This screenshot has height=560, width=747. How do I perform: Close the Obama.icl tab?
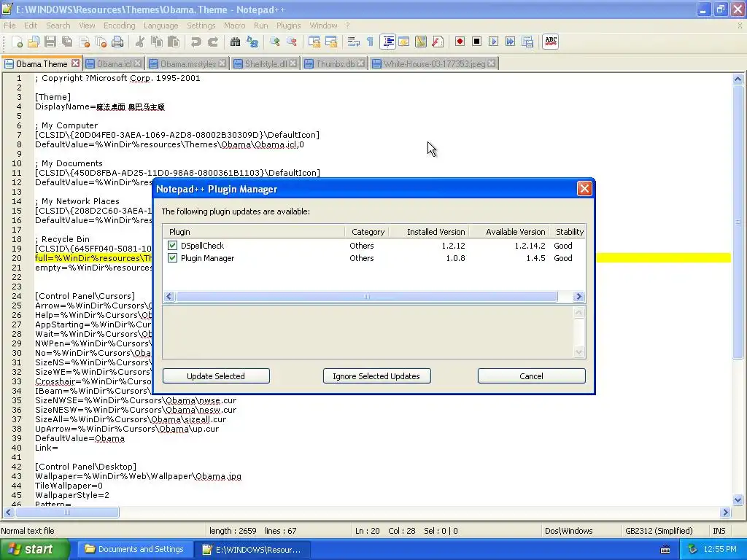pyautogui.click(x=137, y=63)
